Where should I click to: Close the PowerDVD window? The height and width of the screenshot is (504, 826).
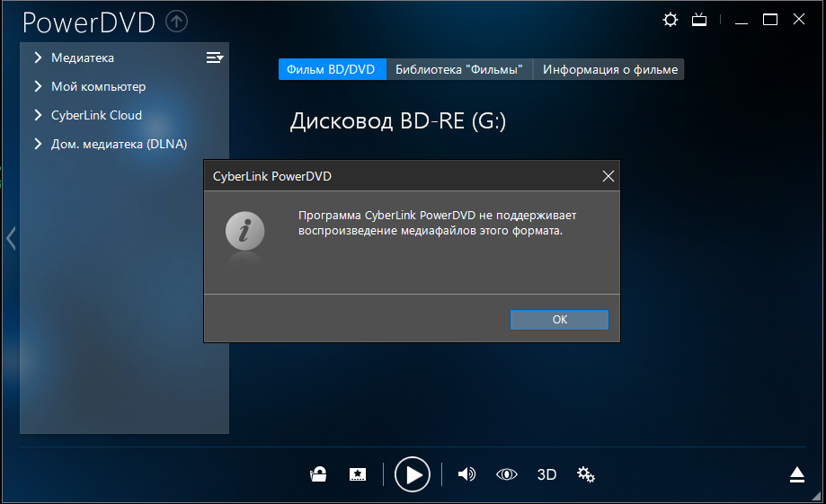tap(799, 20)
